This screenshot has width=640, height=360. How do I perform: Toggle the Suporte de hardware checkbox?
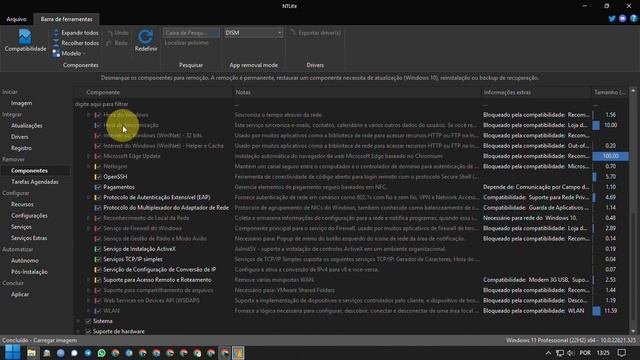pyautogui.click(x=88, y=331)
